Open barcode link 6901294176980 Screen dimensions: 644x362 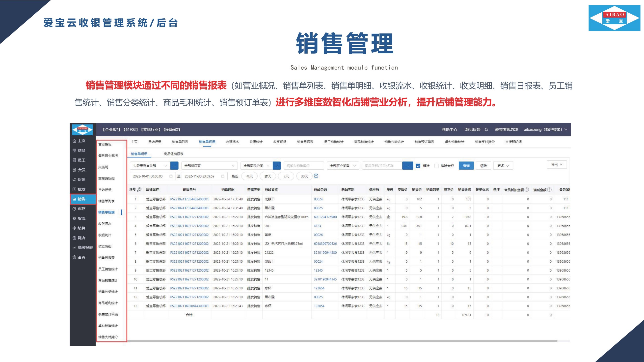pos(325,217)
